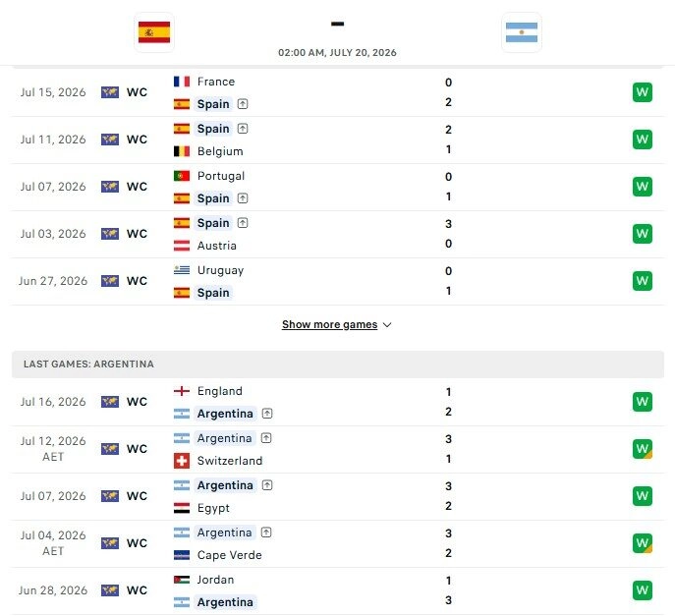This screenshot has height=616, width=675.
Task: Select Spain in the Uruguay match row
Action: (x=213, y=293)
